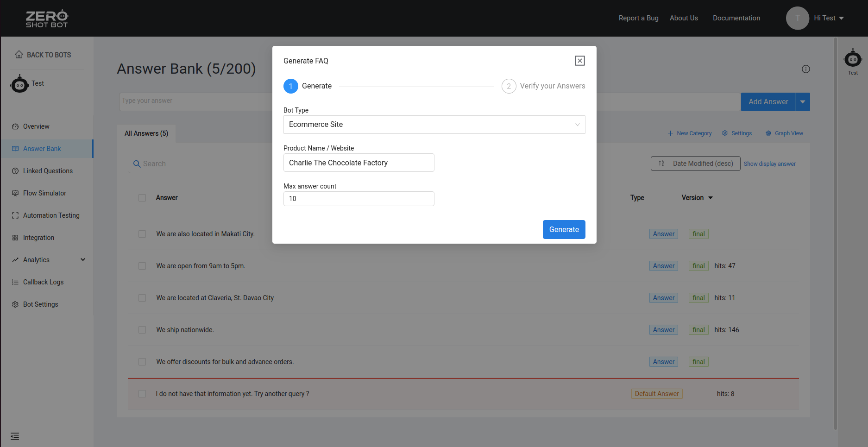
Task: Click the Test bot avatar in sidebar
Action: (x=19, y=84)
